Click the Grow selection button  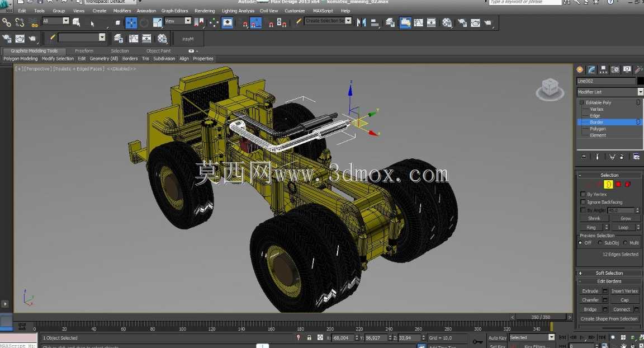(x=626, y=219)
